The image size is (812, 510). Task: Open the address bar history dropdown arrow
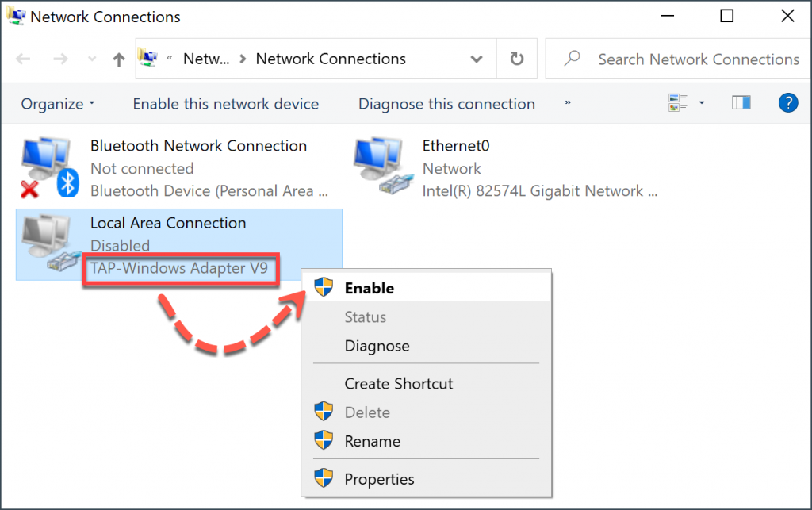(x=476, y=59)
